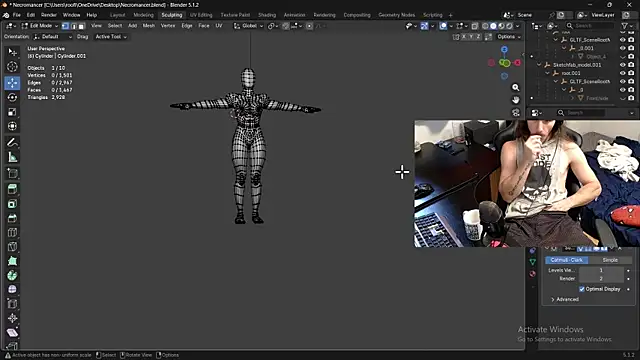Switch to face select mode

click(81, 26)
